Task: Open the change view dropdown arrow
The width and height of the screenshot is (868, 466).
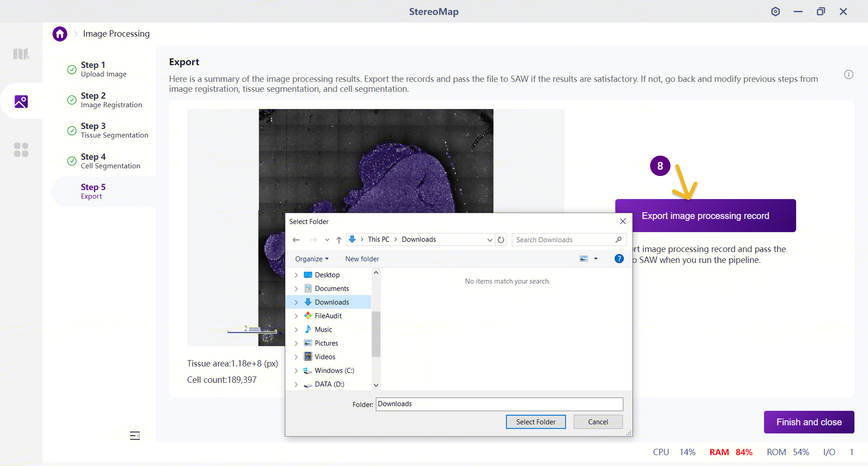Action: 596,259
